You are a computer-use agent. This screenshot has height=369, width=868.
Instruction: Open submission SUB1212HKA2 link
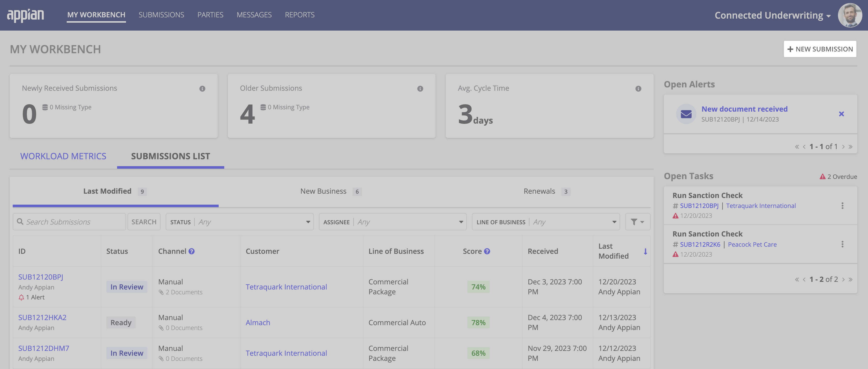42,317
